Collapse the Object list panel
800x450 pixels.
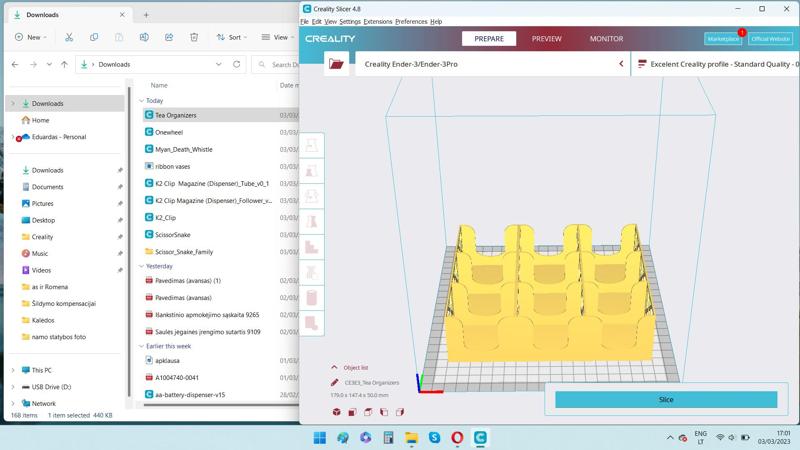(334, 367)
